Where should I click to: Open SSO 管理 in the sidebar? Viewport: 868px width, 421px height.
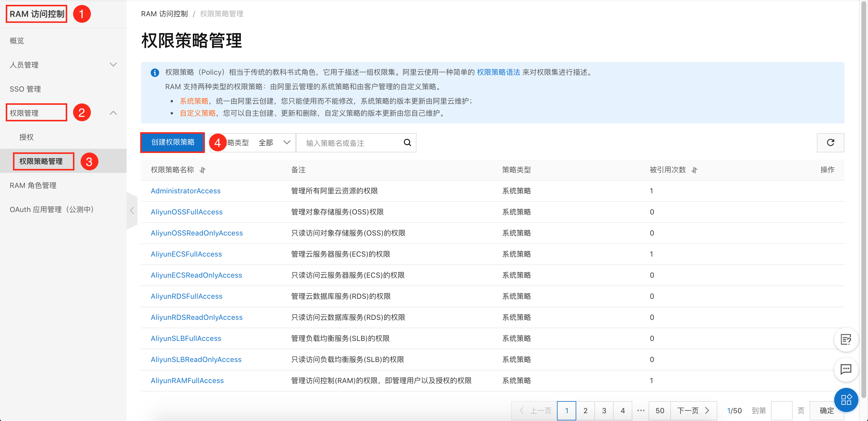point(25,89)
